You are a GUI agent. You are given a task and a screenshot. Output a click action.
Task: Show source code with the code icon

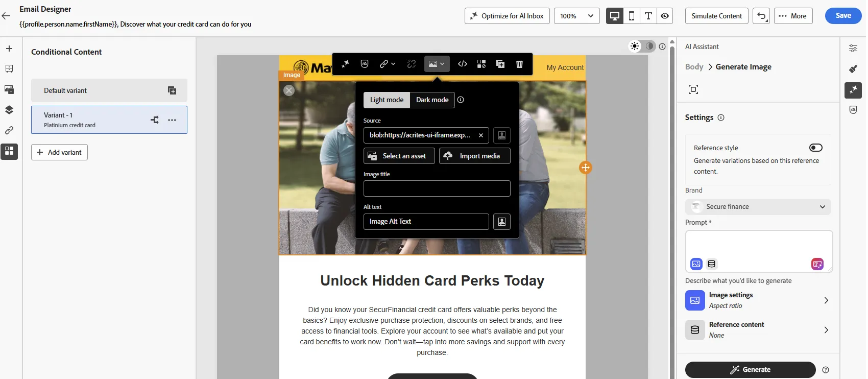463,64
